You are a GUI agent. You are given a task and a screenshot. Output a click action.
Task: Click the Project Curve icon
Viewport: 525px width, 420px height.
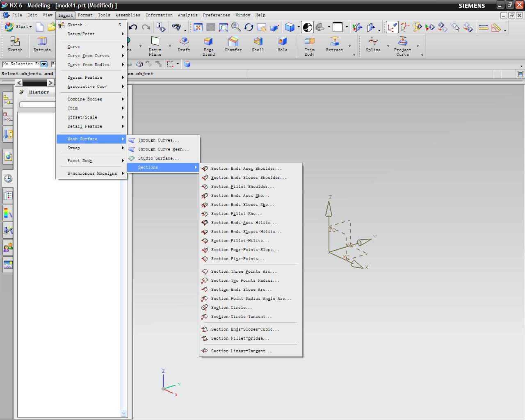pyautogui.click(x=402, y=46)
